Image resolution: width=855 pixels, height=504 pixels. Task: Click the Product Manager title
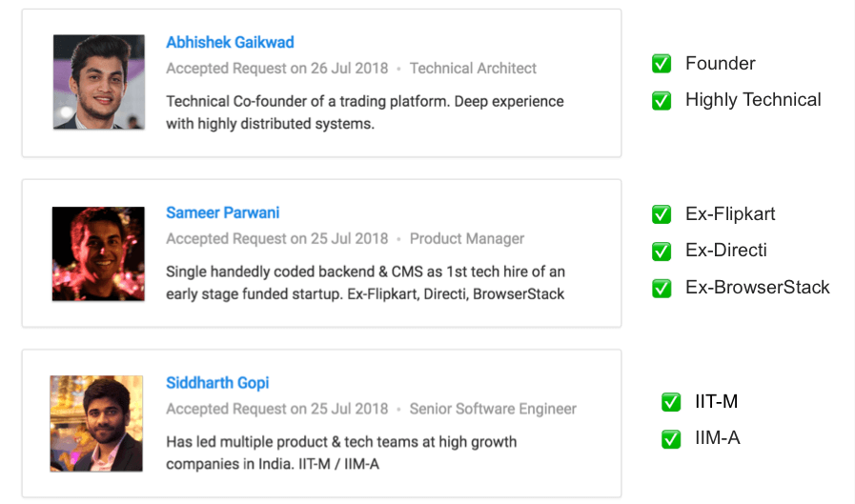[467, 238]
